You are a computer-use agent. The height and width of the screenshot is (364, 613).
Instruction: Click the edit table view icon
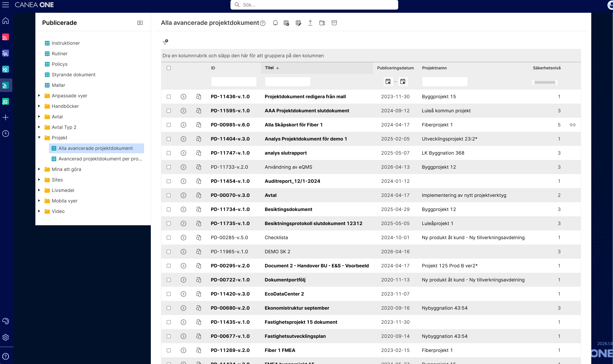[298, 23]
